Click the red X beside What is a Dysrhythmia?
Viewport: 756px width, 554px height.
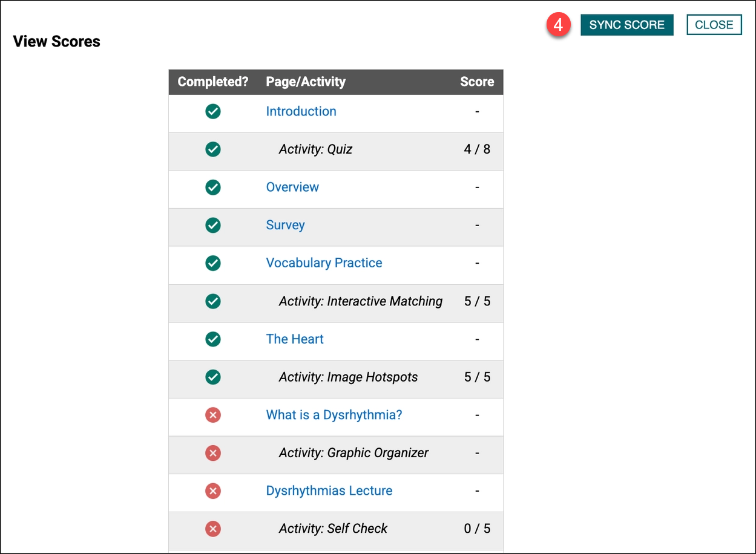tap(212, 415)
